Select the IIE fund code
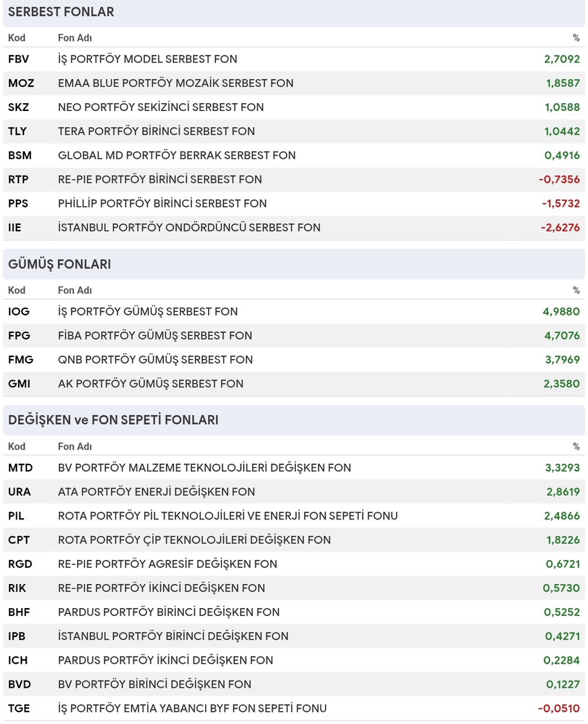588x724 pixels. click(x=15, y=228)
